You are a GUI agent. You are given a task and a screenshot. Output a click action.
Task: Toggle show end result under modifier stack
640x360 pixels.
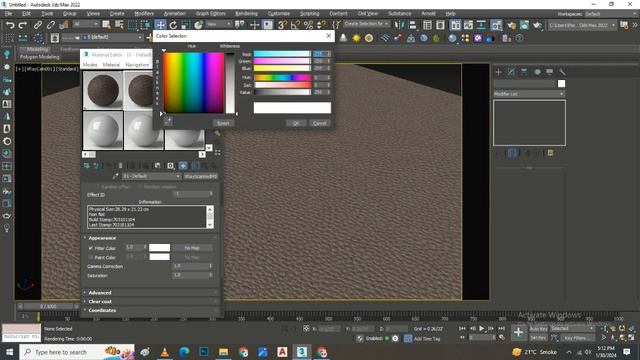[512, 153]
